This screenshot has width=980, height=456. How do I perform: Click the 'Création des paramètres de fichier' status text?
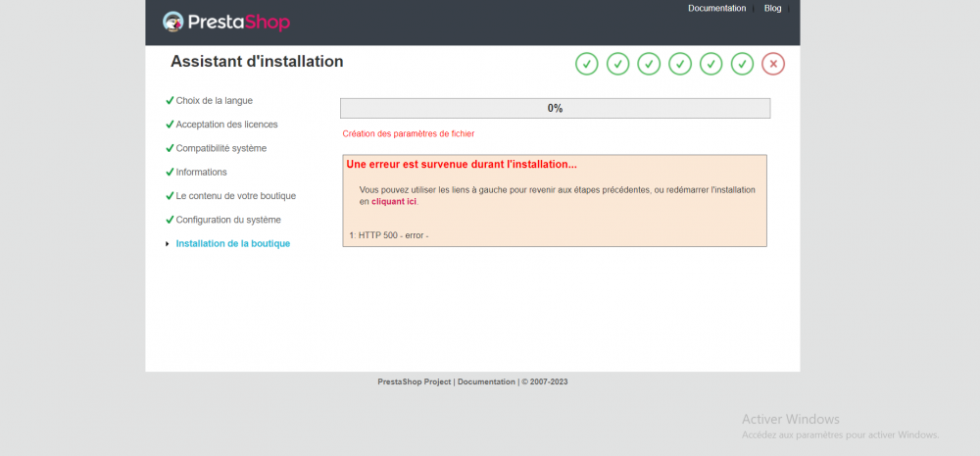point(408,134)
